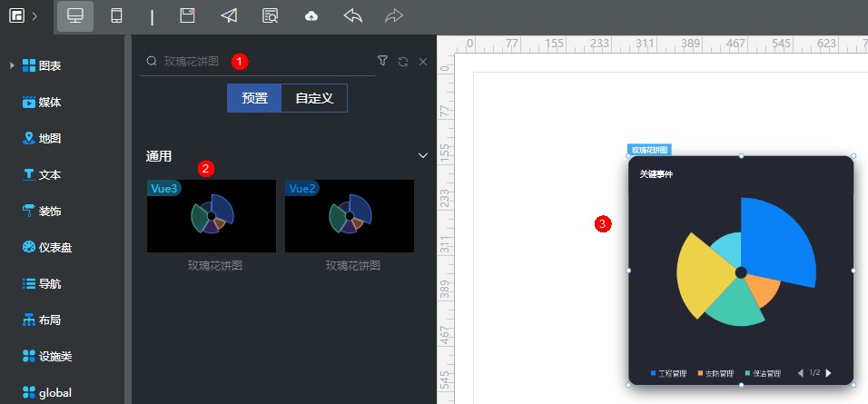
Task: Save the page with the floppy disk icon
Action: coord(188,15)
